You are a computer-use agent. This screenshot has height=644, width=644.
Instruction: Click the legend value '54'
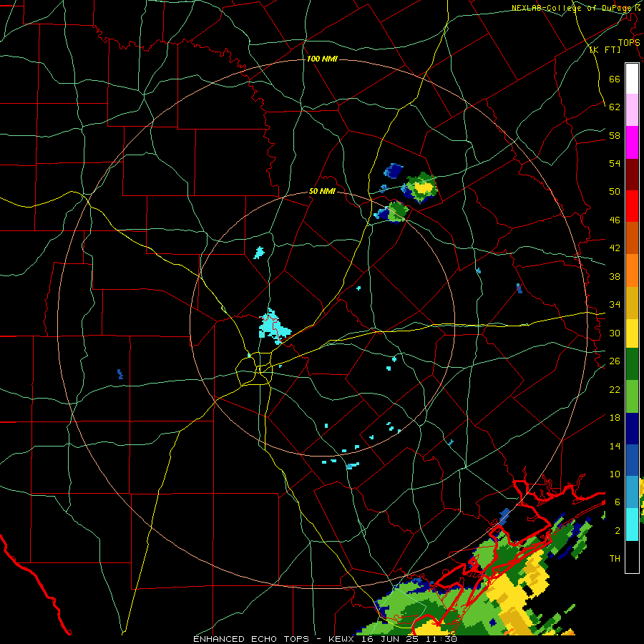tap(615, 163)
